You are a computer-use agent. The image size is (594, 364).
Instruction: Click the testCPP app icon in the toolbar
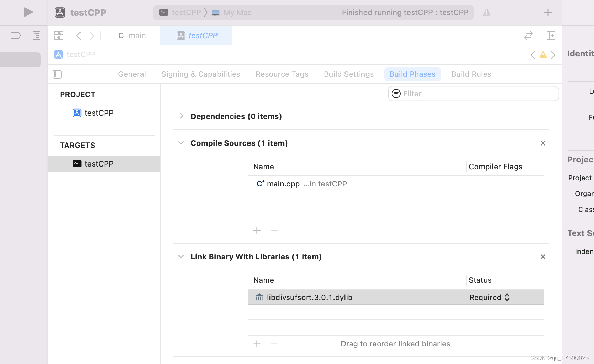click(60, 12)
